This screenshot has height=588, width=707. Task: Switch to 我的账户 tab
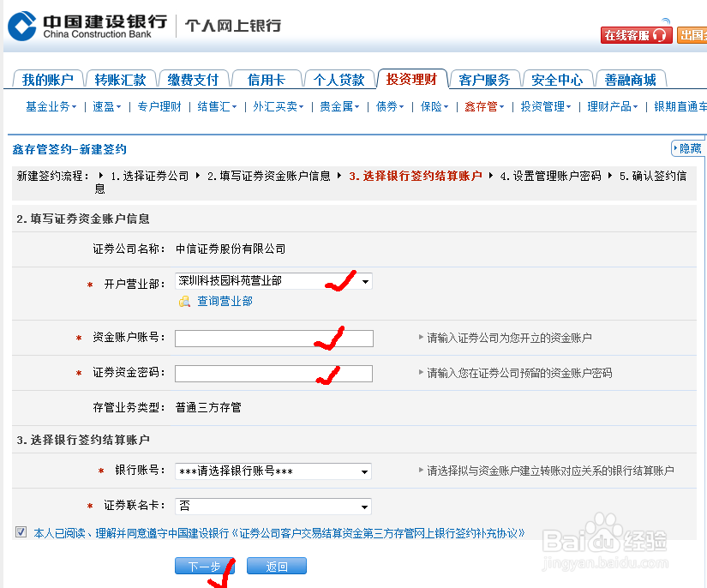pos(48,80)
